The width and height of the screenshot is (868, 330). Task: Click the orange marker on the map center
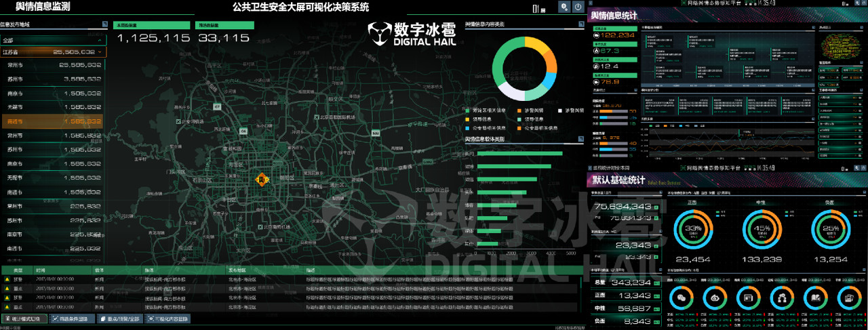261,179
